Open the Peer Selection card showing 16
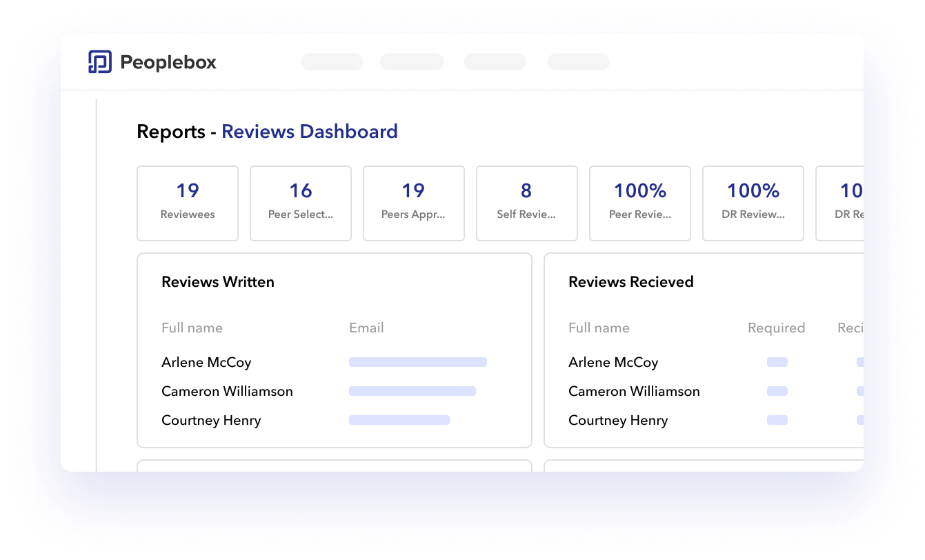This screenshot has width=925, height=560. pyautogui.click(x=301, y=203)
